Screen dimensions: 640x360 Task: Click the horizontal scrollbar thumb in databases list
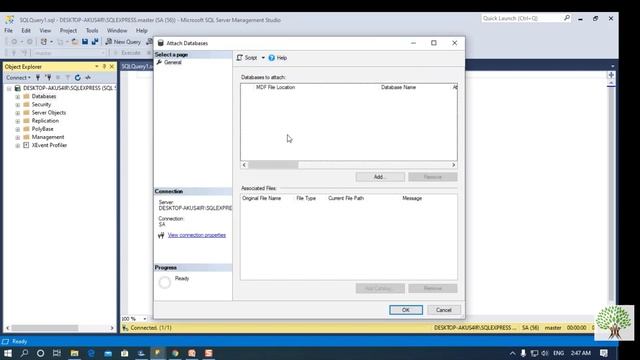(273, 165)
